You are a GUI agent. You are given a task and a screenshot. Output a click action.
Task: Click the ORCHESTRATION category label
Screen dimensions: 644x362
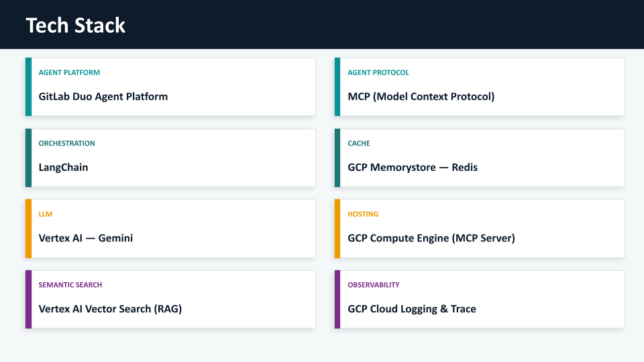[66, 143]
